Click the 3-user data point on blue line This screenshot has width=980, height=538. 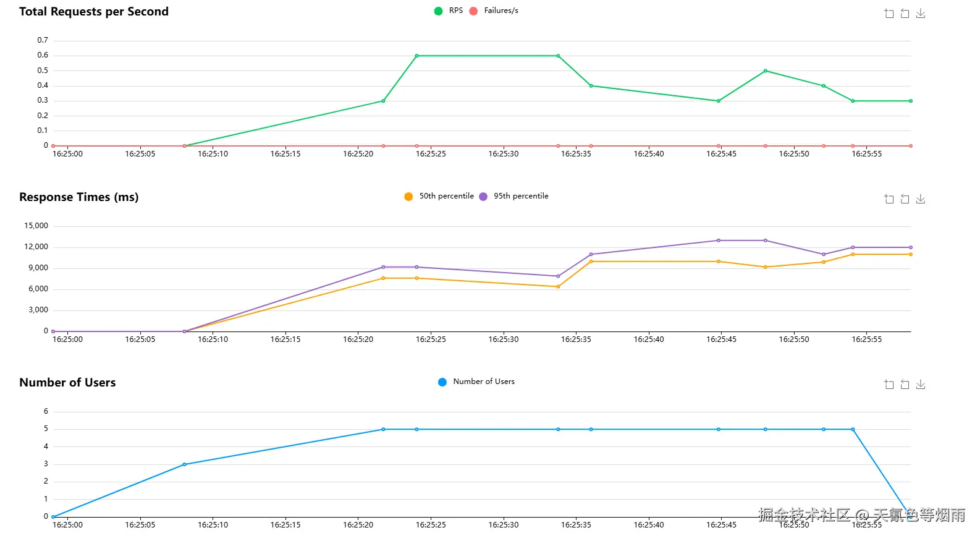184,464
